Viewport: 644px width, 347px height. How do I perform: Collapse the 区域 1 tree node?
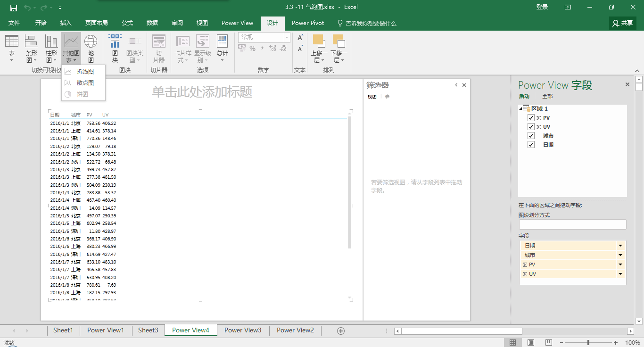[520, 109]
